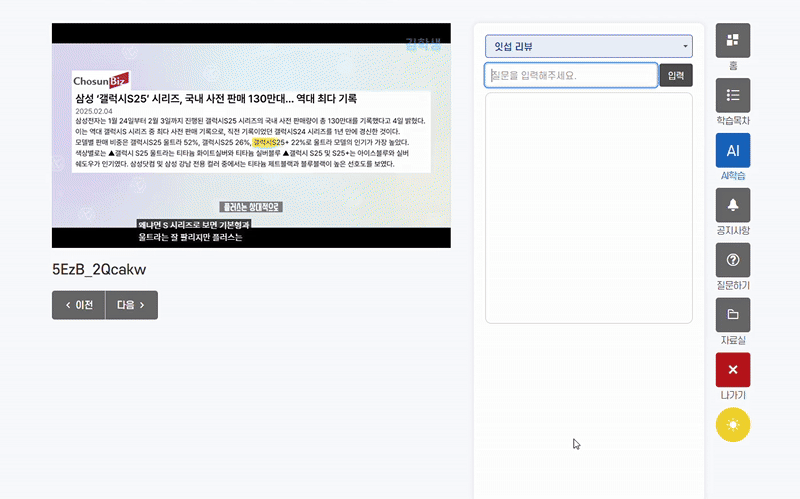Click the red 나가기 X icon

point(733,370)
